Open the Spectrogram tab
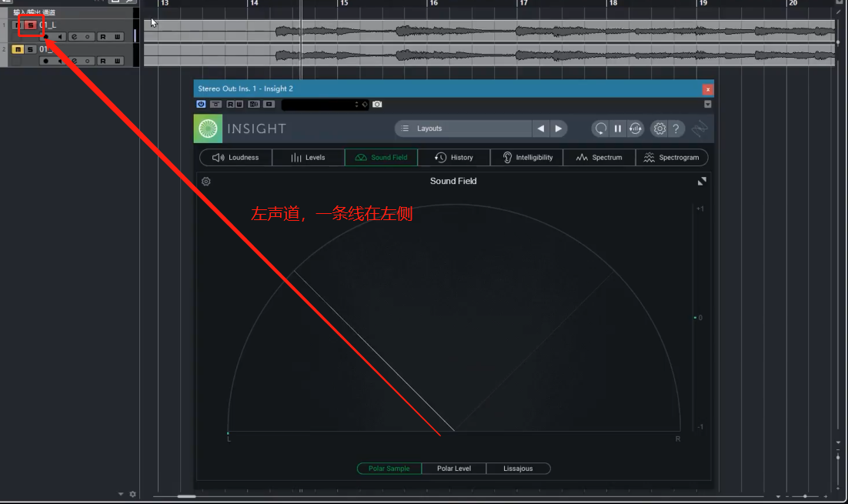 (x=672, y=158)
